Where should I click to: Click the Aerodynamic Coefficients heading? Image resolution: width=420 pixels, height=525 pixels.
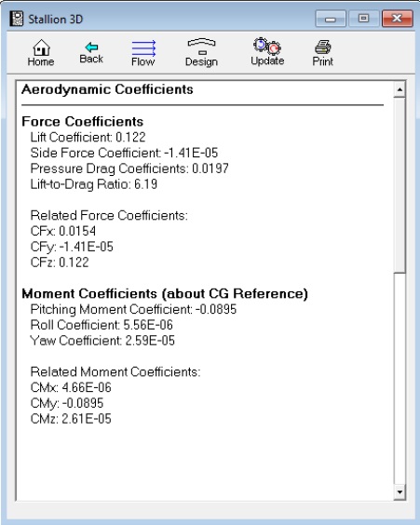point(107,89)
